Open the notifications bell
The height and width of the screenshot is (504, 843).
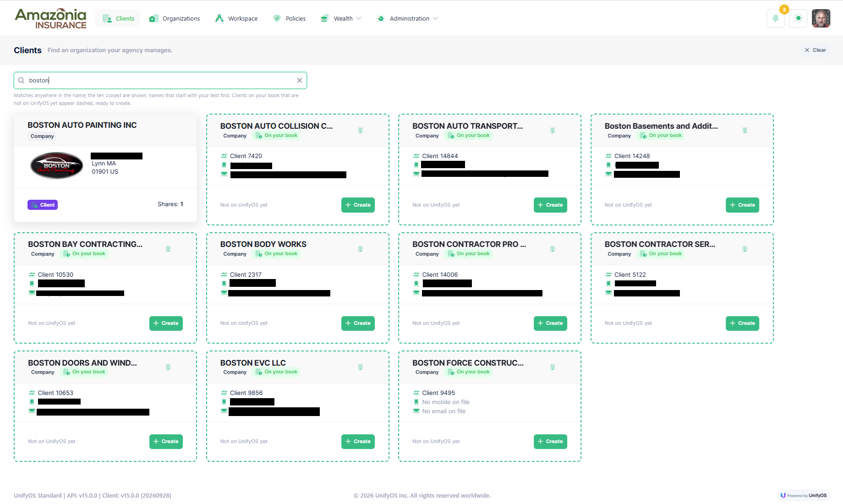pos(775,18)
